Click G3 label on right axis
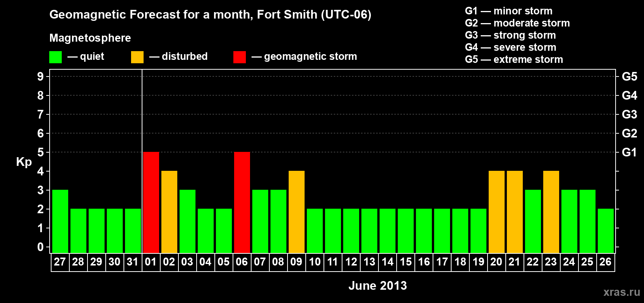This screenshot has width=644, height=303. [x=630, y=114]
